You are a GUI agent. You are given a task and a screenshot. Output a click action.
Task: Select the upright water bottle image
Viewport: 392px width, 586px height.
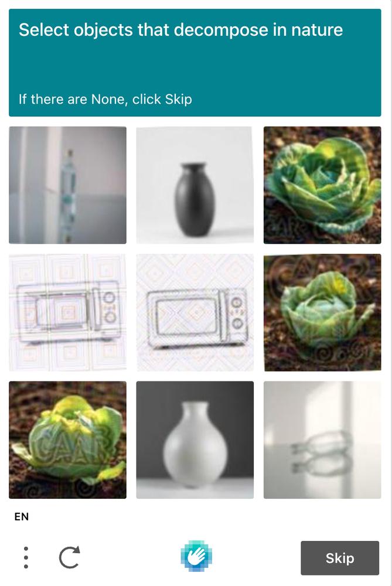pos(67,185)
